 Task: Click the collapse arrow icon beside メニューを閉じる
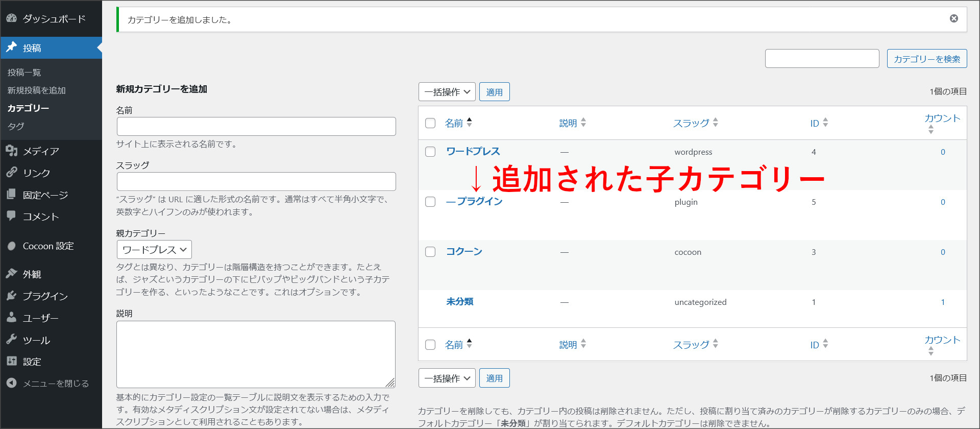pyautogui.click(x=11, y=383)
